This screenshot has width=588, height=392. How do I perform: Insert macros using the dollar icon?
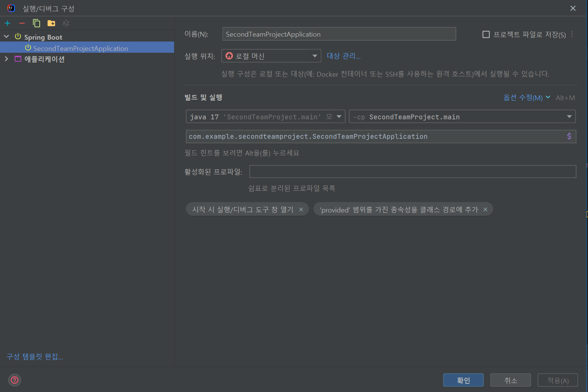pos(569,136)
